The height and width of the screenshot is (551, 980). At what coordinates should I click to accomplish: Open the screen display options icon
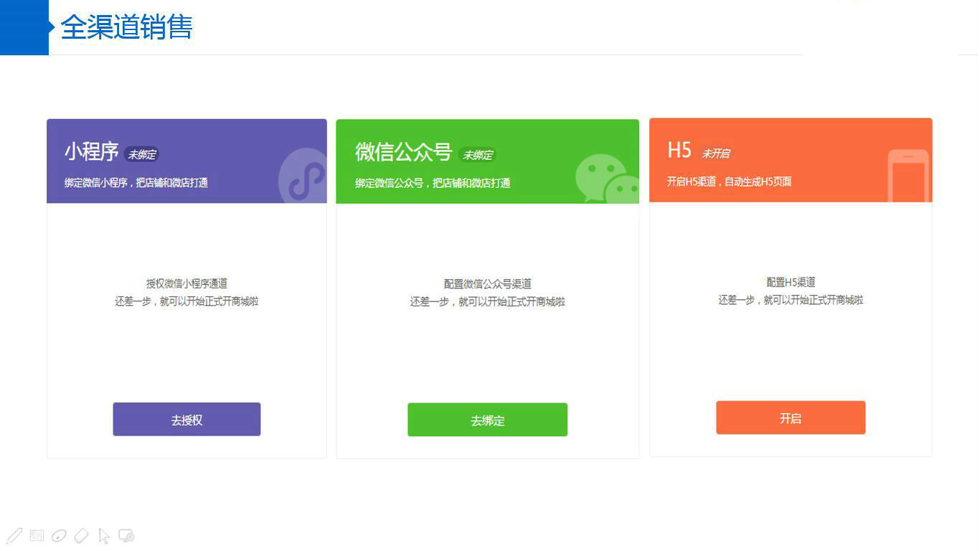tap(126, 535)
